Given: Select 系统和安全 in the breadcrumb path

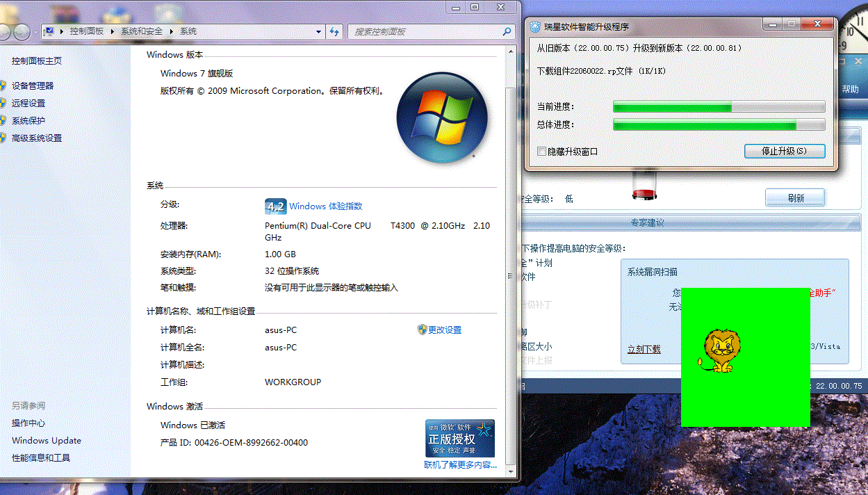Looking at the screenshot, I should coord(142,31).
